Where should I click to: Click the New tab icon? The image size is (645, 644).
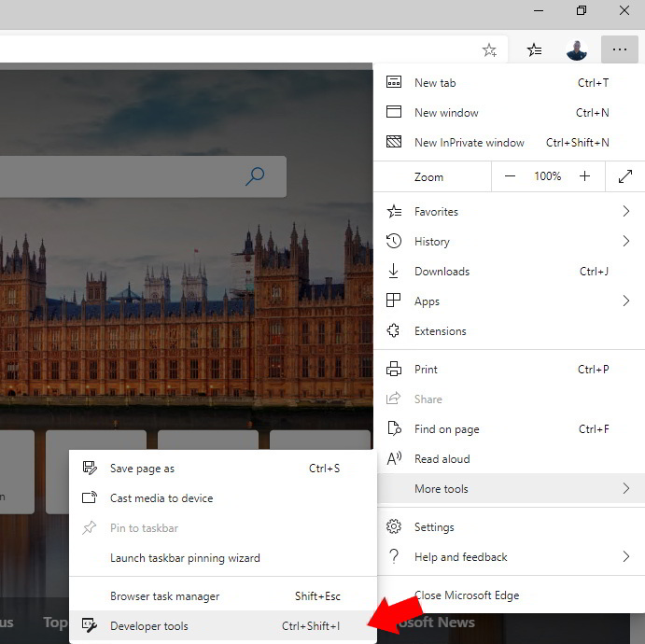[x=394, y=82]
